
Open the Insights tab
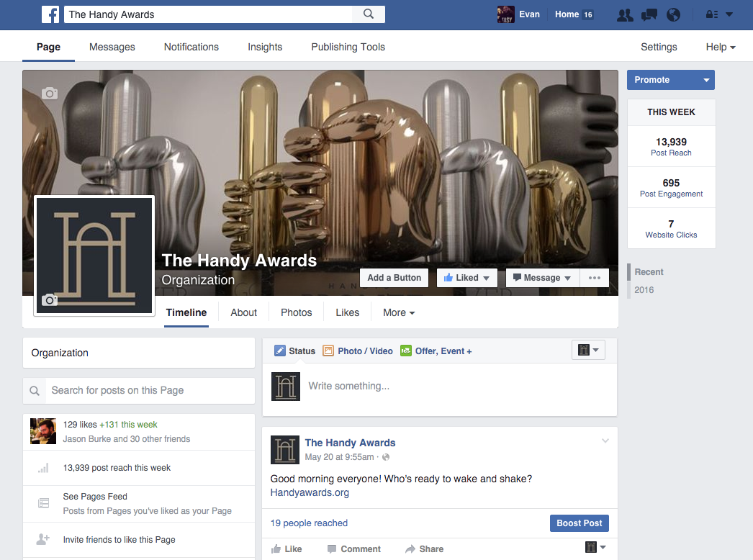point(265,47)
